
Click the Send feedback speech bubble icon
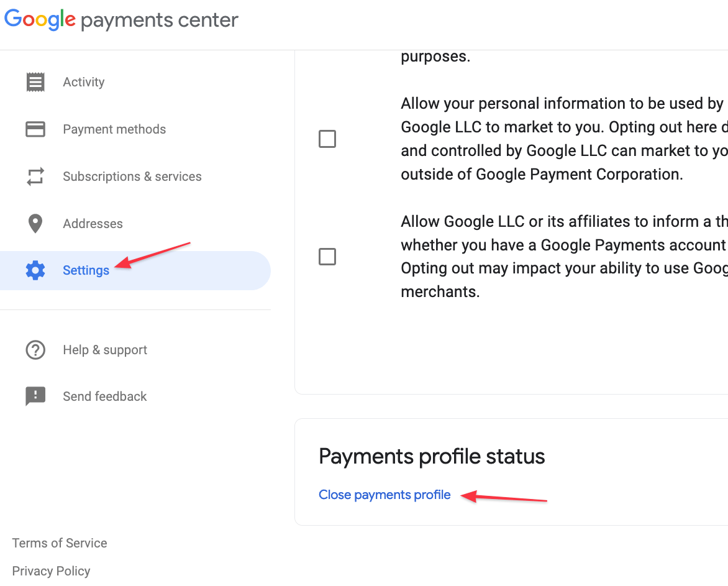tap(35, 396)
